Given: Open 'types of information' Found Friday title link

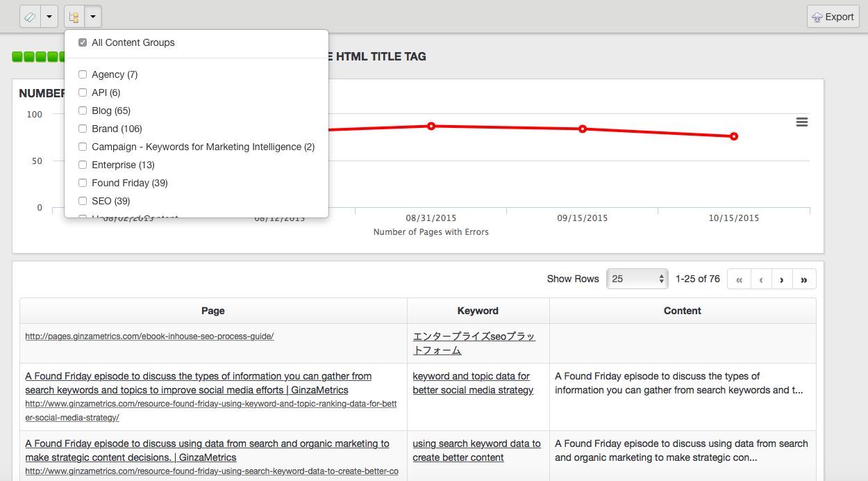Looking at the screenshot, I should pos(198,383).
